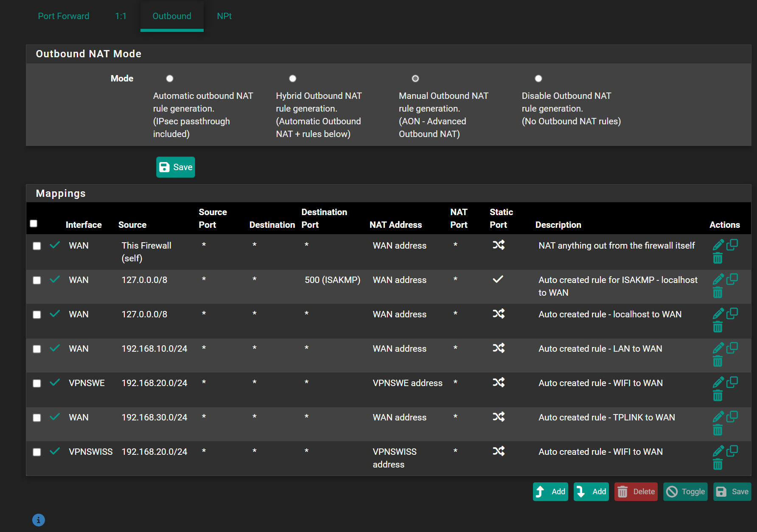Delete the 'NAT anything out from the firewall itself' rule
Viewport: 757px width, 532px height.
[718, 258]
